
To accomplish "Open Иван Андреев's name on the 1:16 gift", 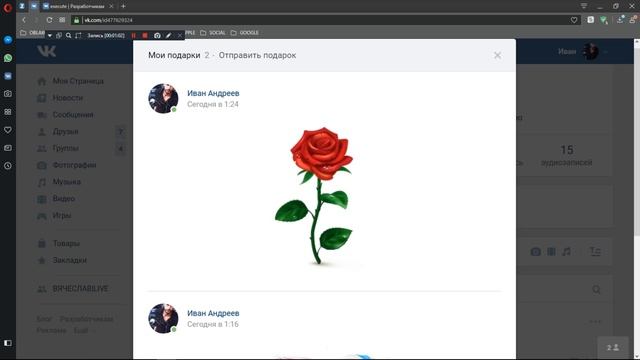I will (x=213, y=313).
